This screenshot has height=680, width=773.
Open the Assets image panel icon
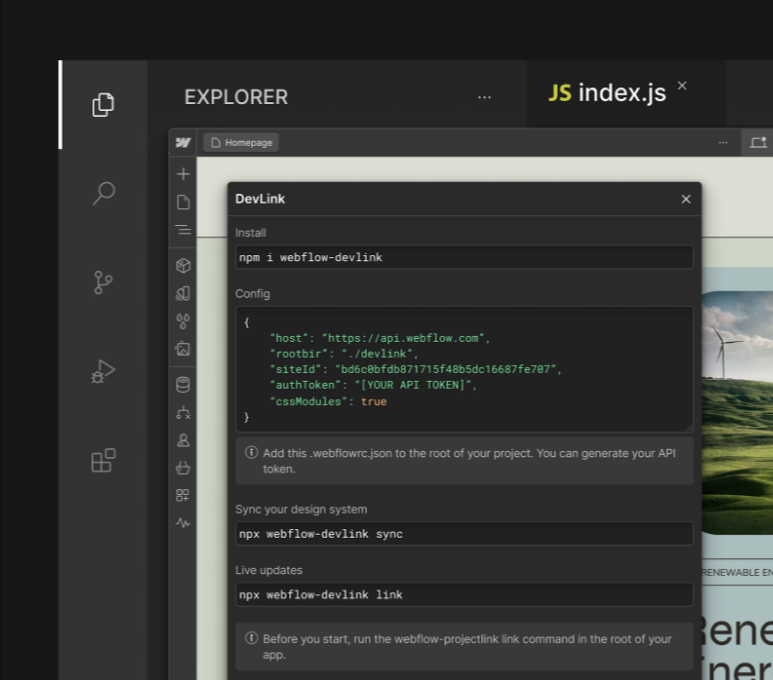[183, 349]
